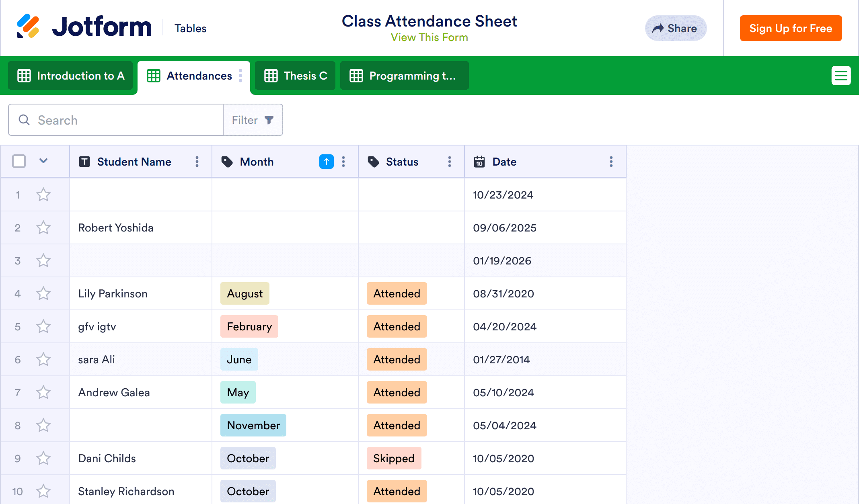Click the Share button
Image resolution: width=859 pixels, height=504 pixels.
676,28
